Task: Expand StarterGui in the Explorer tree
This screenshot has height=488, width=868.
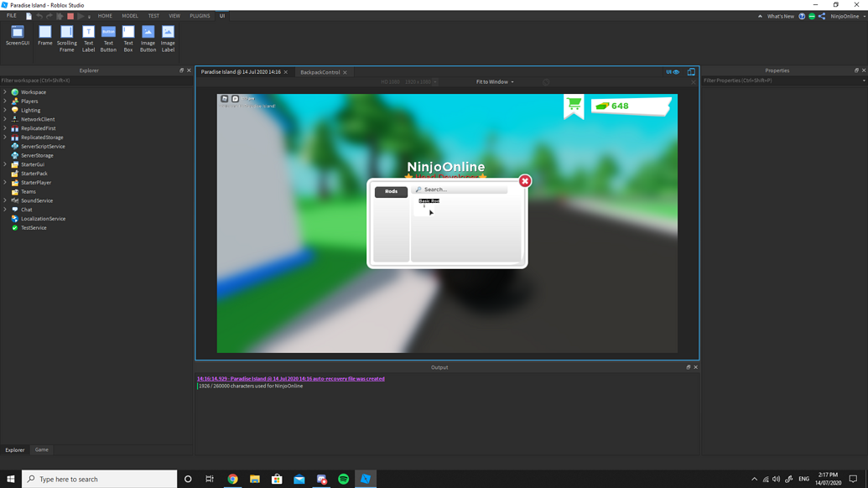Action: coord(5,164)
